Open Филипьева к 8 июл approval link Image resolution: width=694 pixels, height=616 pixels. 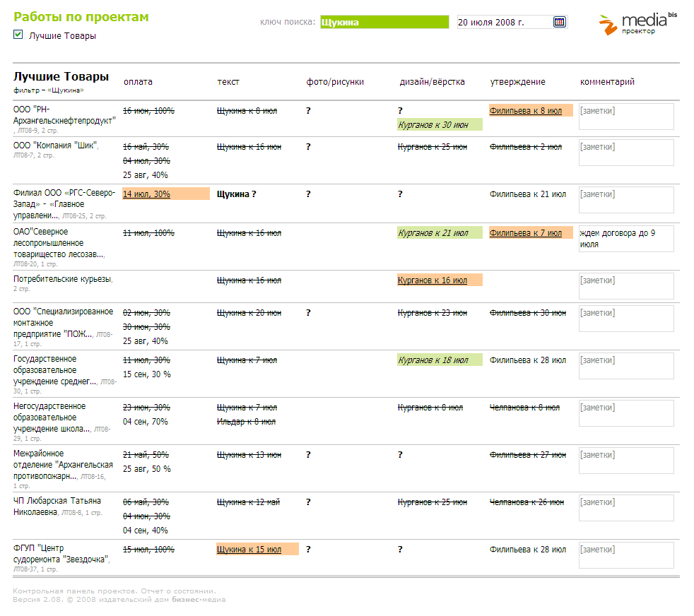click(525, 111)
